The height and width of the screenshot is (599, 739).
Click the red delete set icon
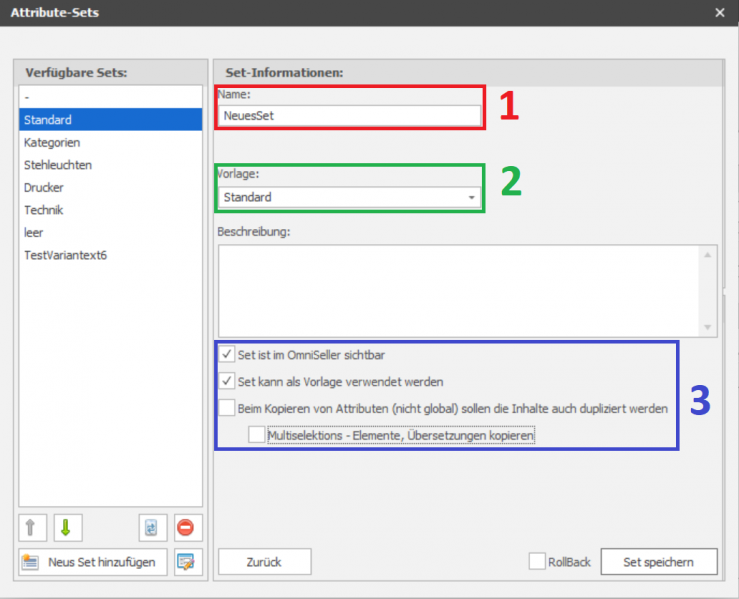(187, 528)
